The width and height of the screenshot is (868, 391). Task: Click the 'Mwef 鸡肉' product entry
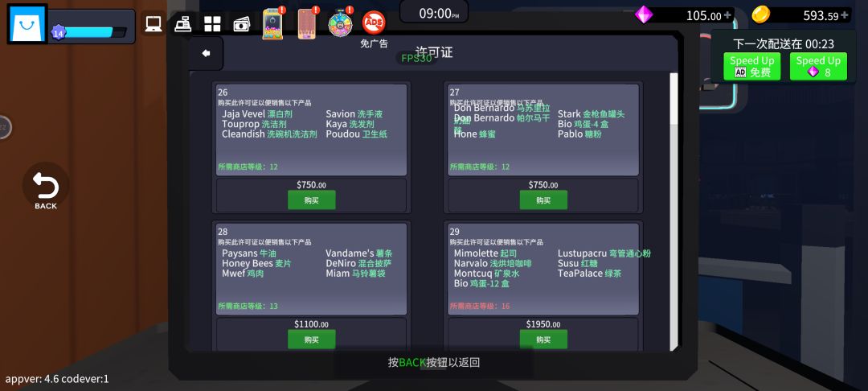coord(243,274)
